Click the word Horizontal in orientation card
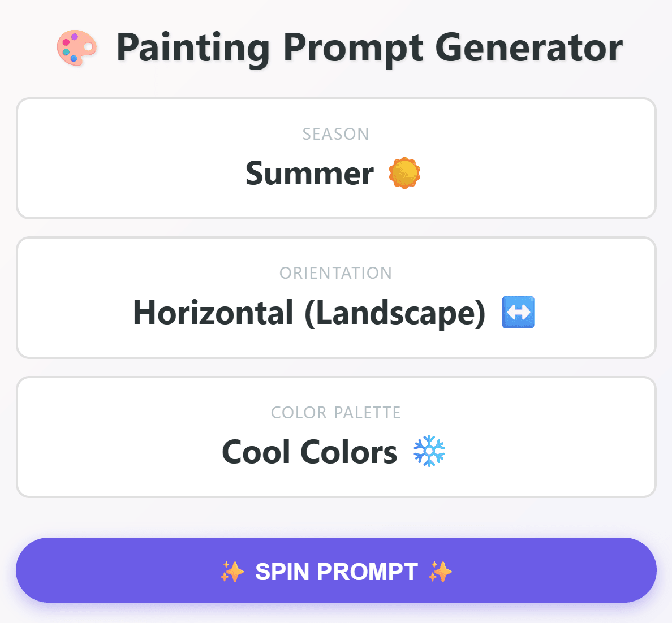Viewport: 672px width, 623px height. coord(213,313)
